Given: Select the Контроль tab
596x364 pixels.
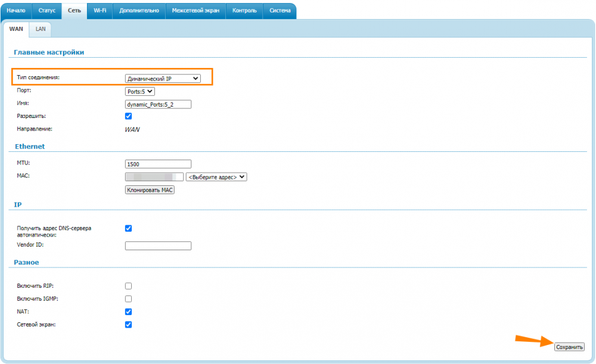Looking at the screenshot, I should 244,11.
